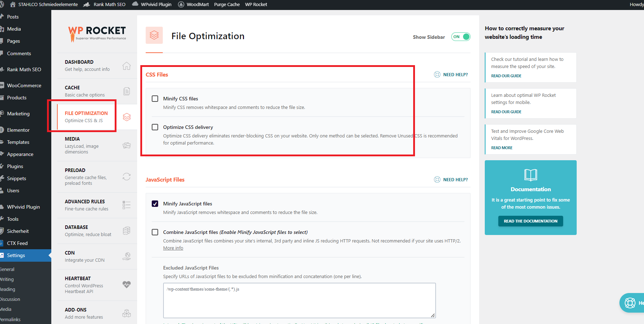This screenshot has height=324, width=644.
Task: Click Read The Documentation button
Action: [530, 221]
